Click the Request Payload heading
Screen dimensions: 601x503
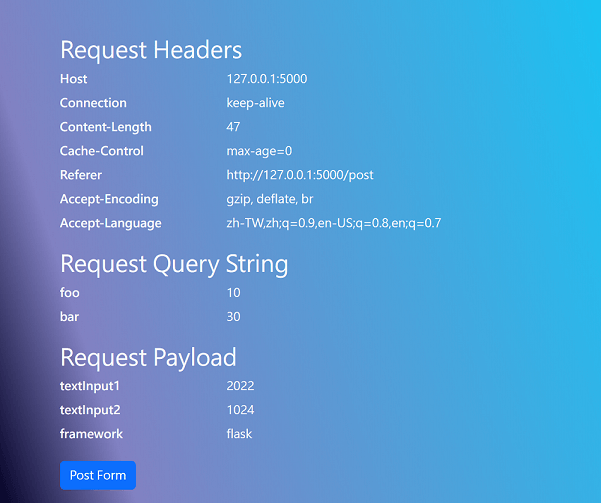pyautogui.click(x=148, y=357)
